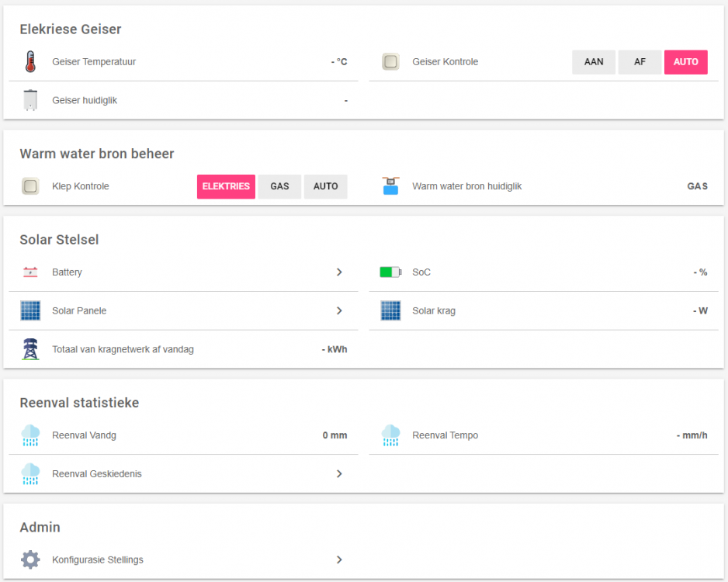Viewport: 728px width, 582px height.
Task: Click the Warm water bron huidiglik label
Action: (467, 186)
